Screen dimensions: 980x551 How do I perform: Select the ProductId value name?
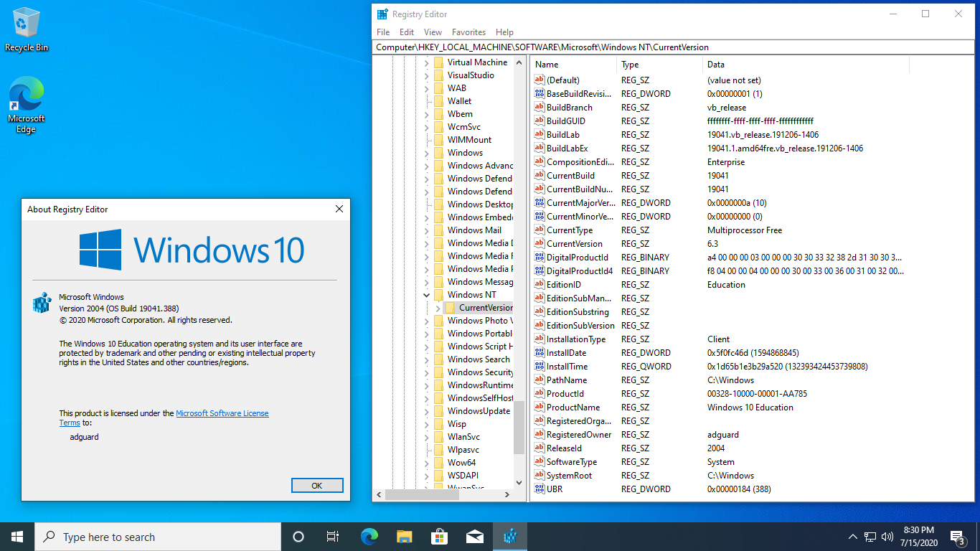point(565,394)
